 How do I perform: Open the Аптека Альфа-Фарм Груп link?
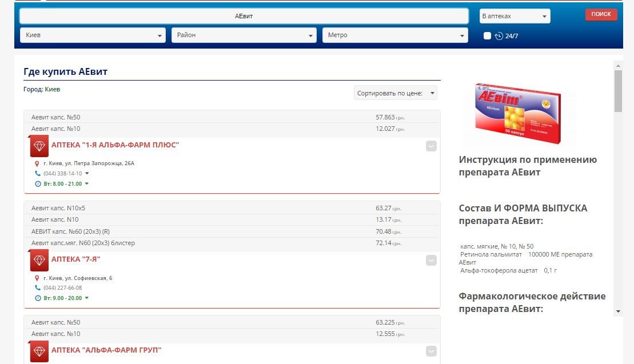click(x=106, y=350)
